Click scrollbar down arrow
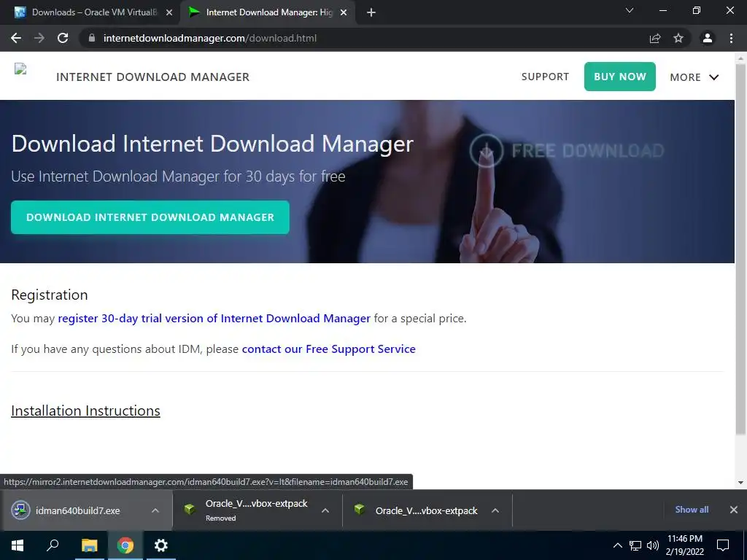The image size is (747, 560). (x=740, y=483)
